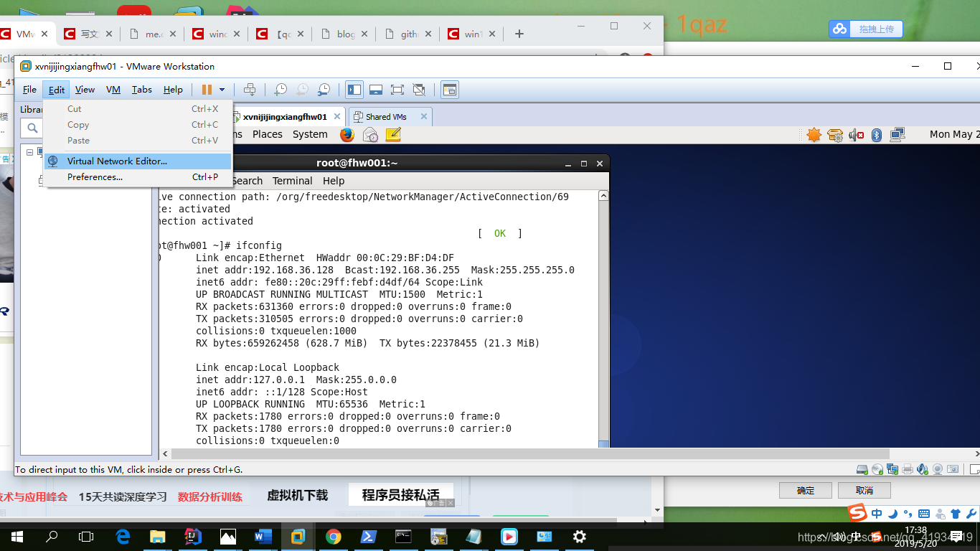Image resolution: width=980 pixels, height=551 pixels.
Task: Open Windows Start menu
Action: pyautogui.click(x=17, y=537)
